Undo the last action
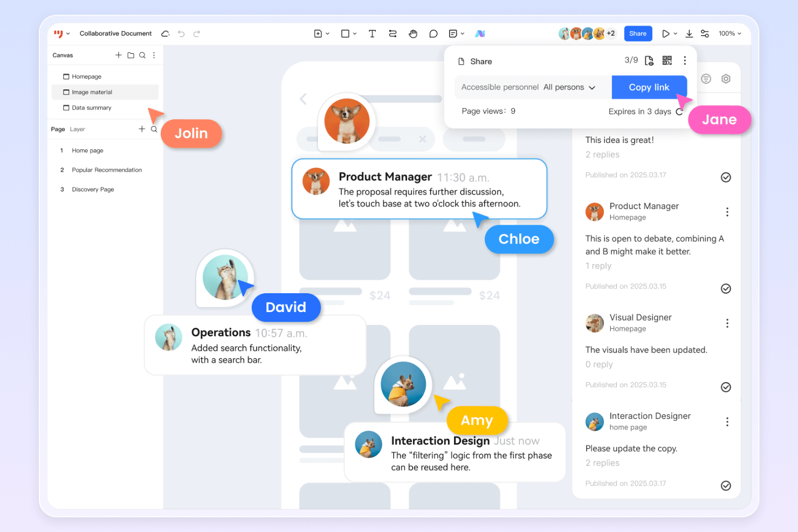The height and width of the screenshot is (532, 798). pyautogui.click(x=181, y=33)
